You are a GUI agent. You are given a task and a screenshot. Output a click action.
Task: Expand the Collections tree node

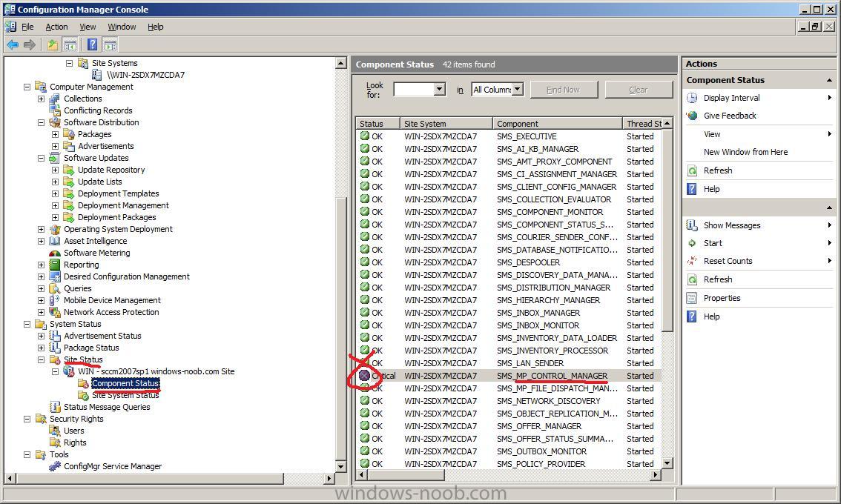click(41, 99)
